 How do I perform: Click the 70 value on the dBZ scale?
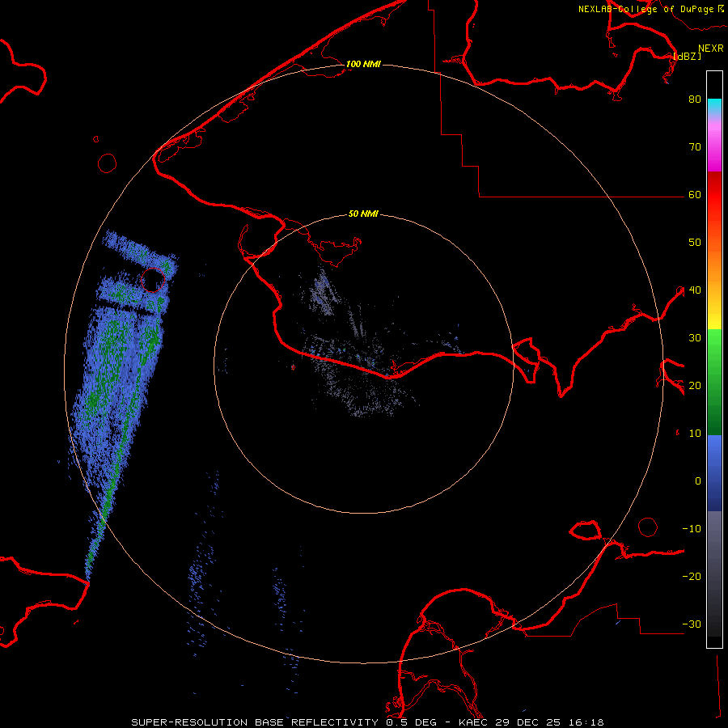[695, 147]
